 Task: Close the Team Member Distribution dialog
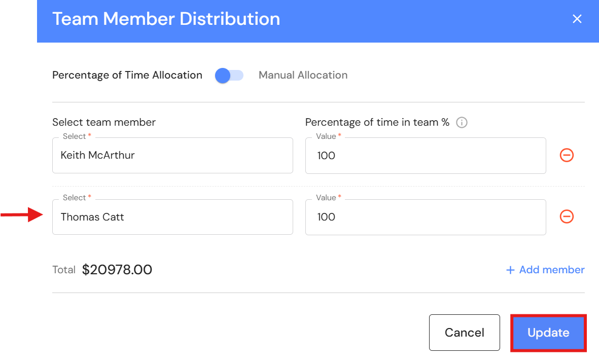pyautogui.click(x=577, y=19)
